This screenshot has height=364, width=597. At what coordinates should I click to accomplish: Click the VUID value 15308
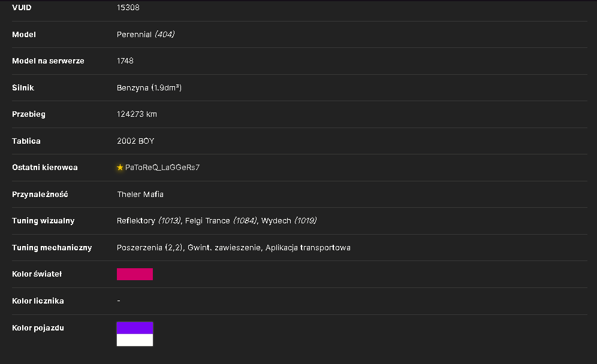[128, 8]
